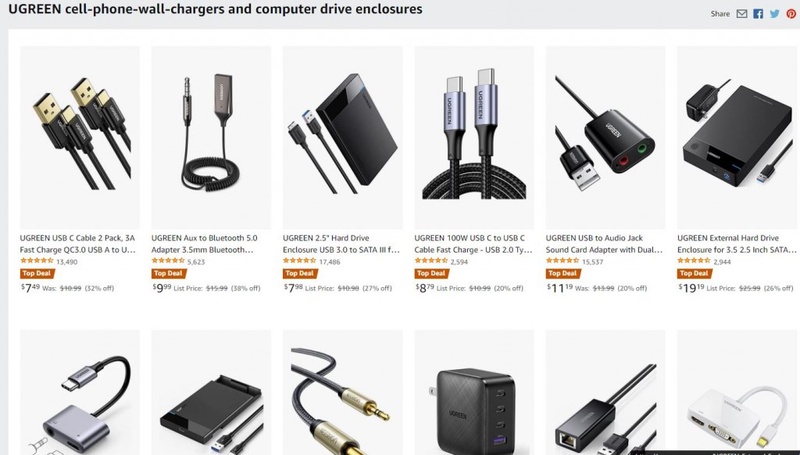The height and width of the screenshot is (455, 800).
Task: Open UGREEN USB C Cable 2 Pack image
Action: (x=80, y=137)
